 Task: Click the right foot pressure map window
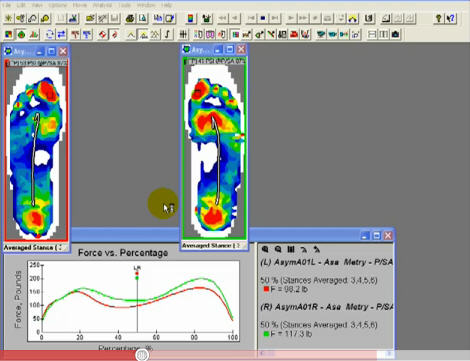click(214, 149)
